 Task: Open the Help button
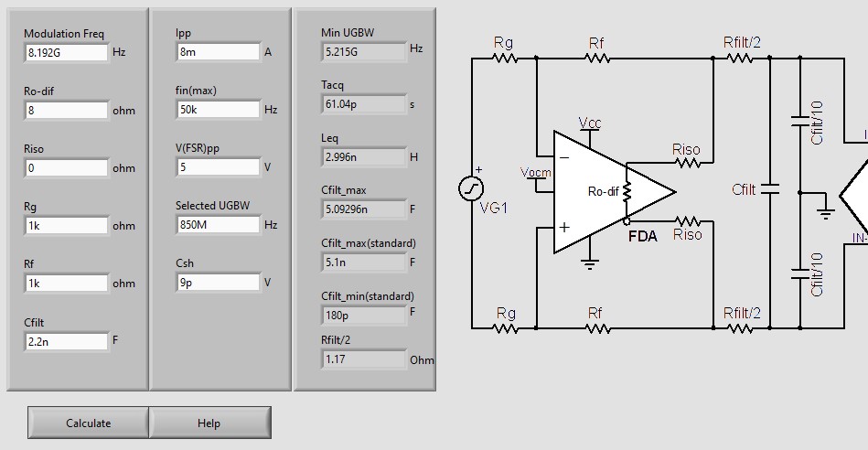pos(209,423)
